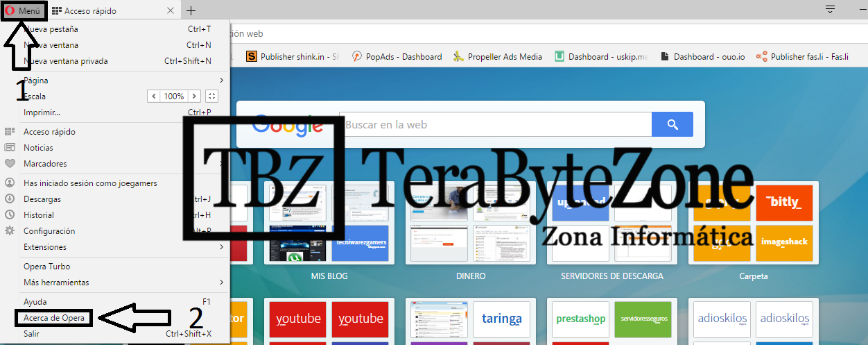Click the user account icon in menu
Image resolution: width=868 pixels, height=345 pixels.
point(10,183)
